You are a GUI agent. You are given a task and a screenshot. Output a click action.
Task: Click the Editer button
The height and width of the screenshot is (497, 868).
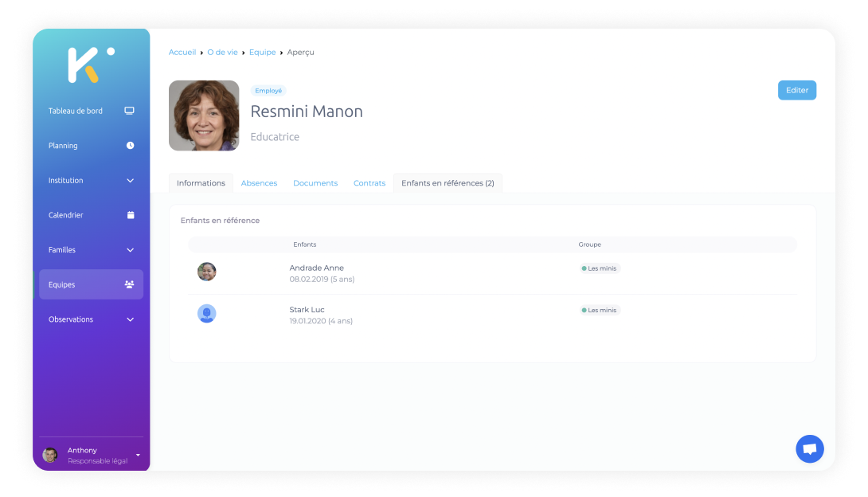click(x=796, y=90)
